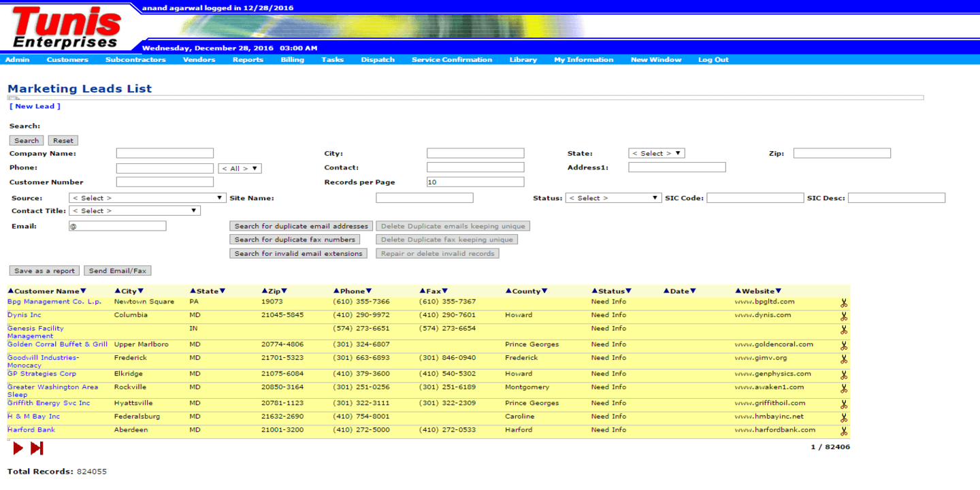
Task: Sort Zip column descending arrow
Action: tap(284, 291)
